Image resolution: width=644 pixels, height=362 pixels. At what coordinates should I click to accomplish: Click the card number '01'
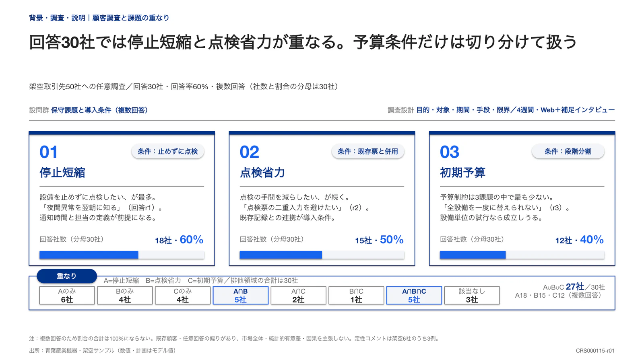pos(49,152)
